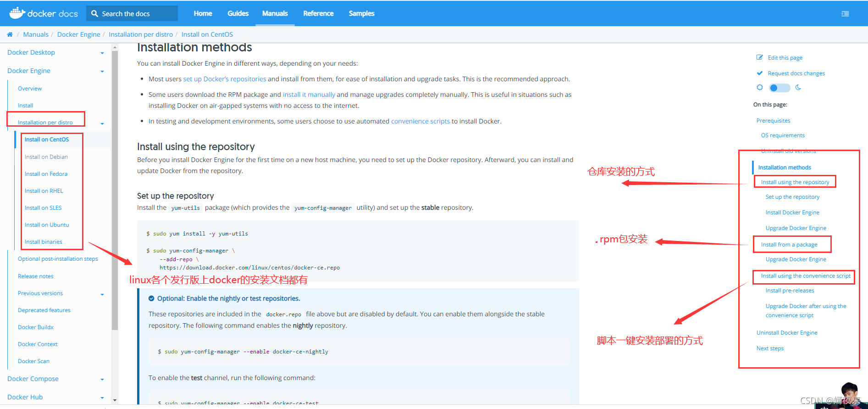Open install it manually link
The image size is (868, 409).
pos(309,95)
